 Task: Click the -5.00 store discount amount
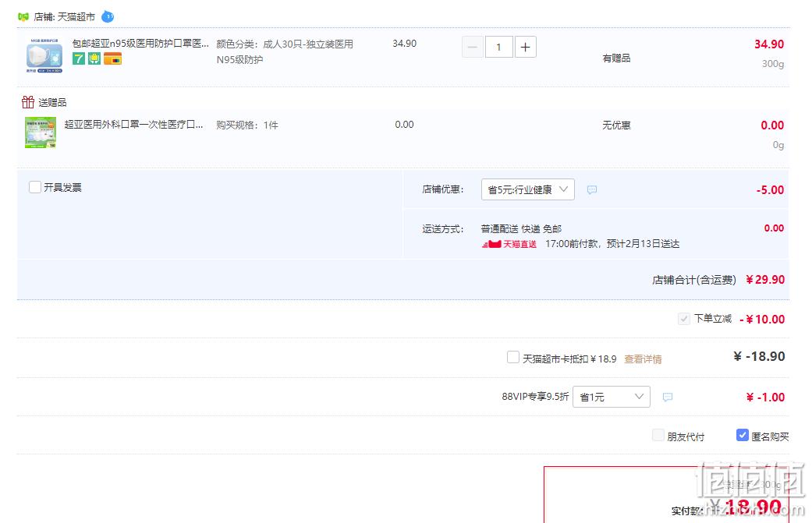coord(770,190)
